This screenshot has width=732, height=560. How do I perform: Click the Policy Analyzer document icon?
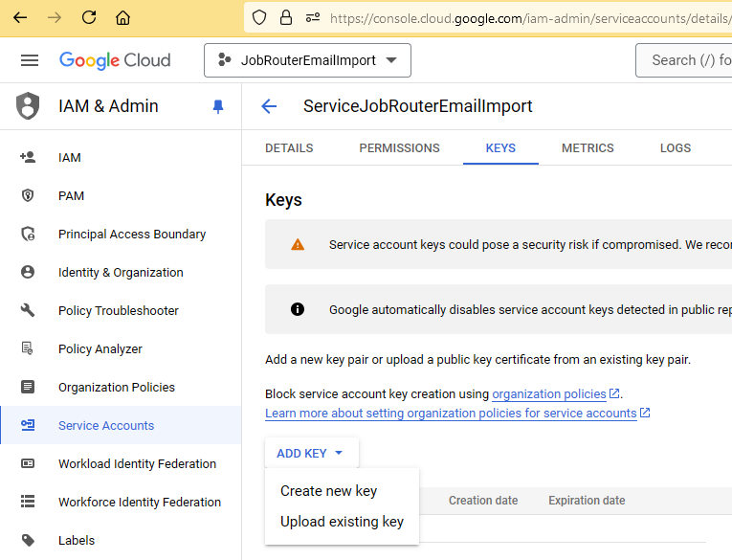click(28, 348)
